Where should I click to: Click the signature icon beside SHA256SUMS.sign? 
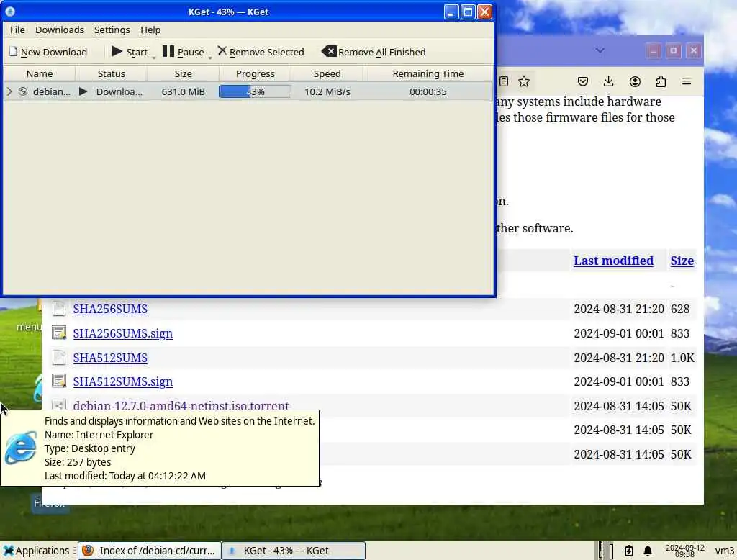click(59, 333)
